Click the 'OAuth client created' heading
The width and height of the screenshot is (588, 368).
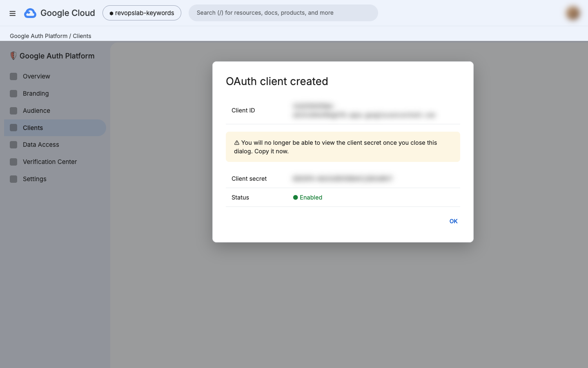coord(277,81)
